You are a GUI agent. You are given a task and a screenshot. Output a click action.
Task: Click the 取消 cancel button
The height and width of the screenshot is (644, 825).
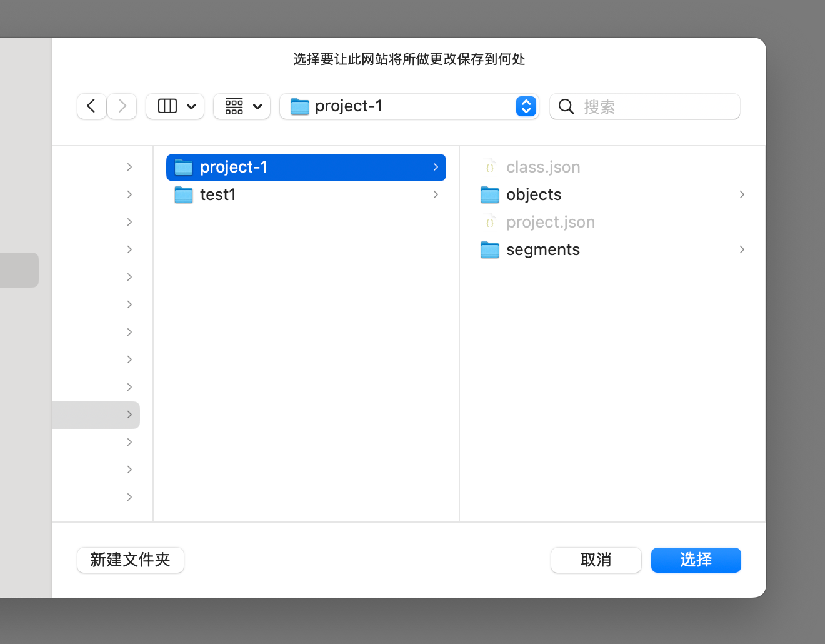pos(596,560)
